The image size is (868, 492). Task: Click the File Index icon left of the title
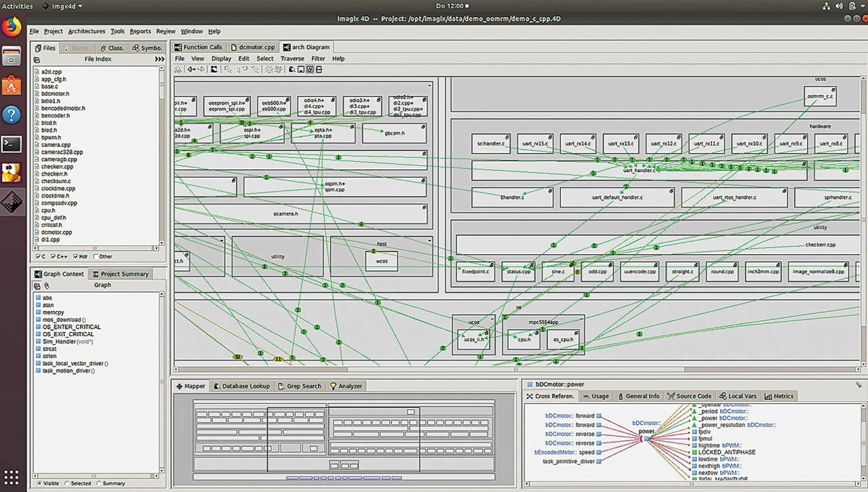point(37,60)
